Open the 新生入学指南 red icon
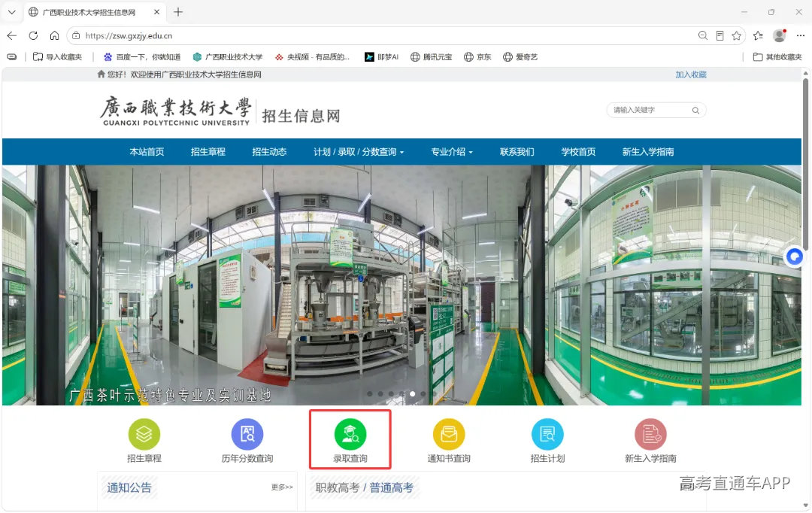Screen dimensions: 812x513 (650, 434)
